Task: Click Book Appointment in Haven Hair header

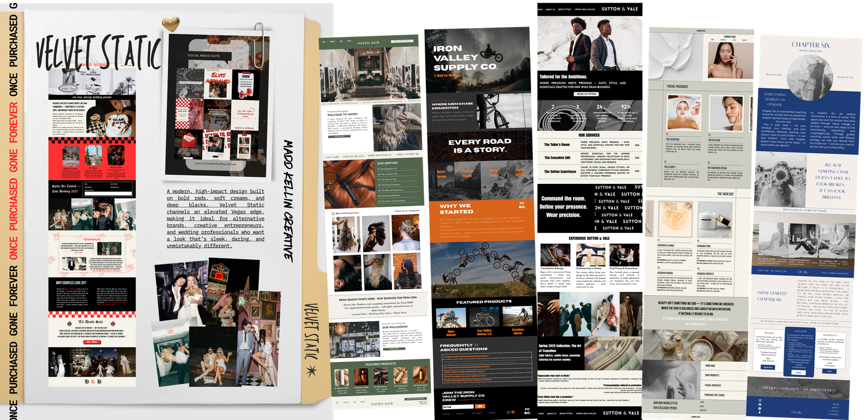Action: tap(402, 41)
